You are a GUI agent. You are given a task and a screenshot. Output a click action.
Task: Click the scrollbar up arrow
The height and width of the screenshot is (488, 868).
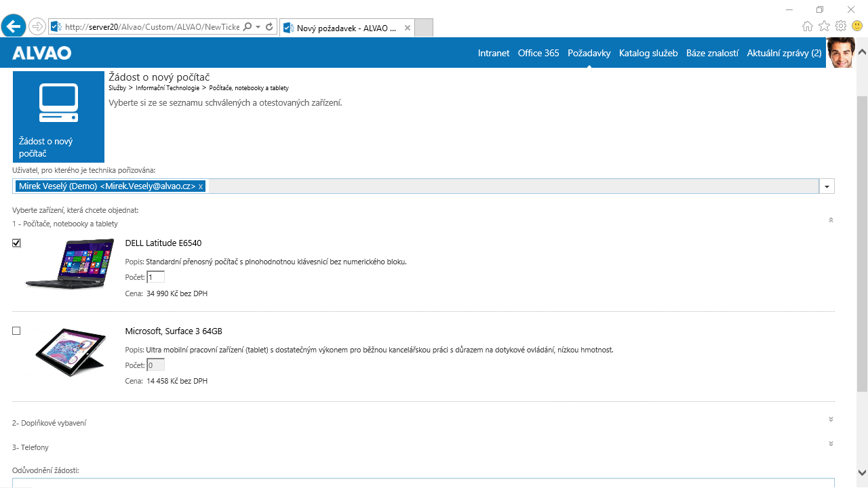(862, 52)
